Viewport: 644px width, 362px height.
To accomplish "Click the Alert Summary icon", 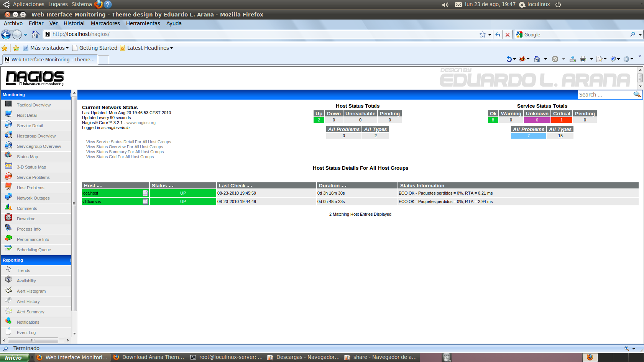I will (8, 311).
